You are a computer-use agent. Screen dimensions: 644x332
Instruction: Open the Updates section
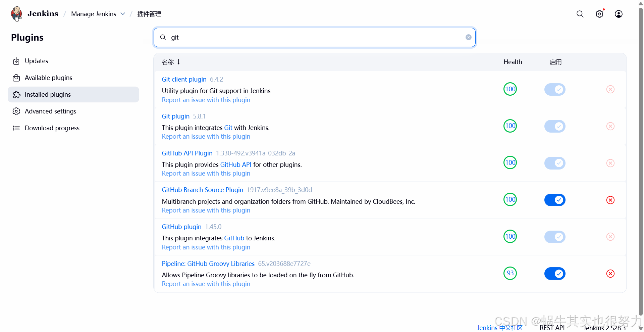point(73,61)
